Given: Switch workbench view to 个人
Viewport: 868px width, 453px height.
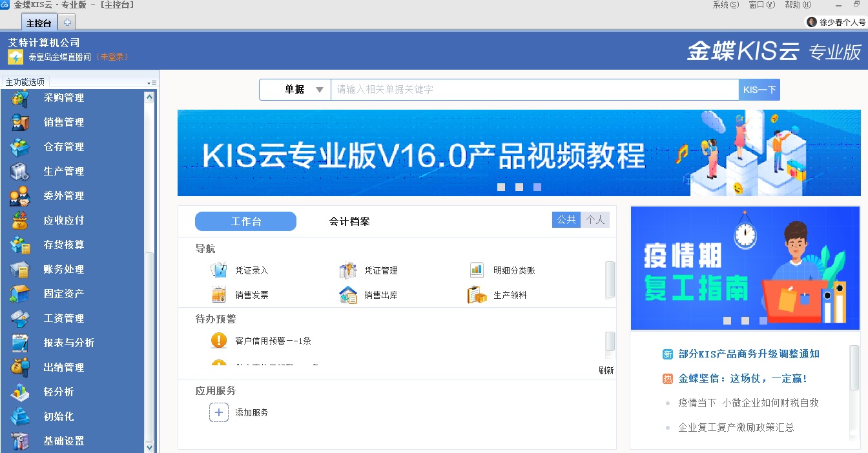Looking at the screenshot, I should [x=595, y=220].
